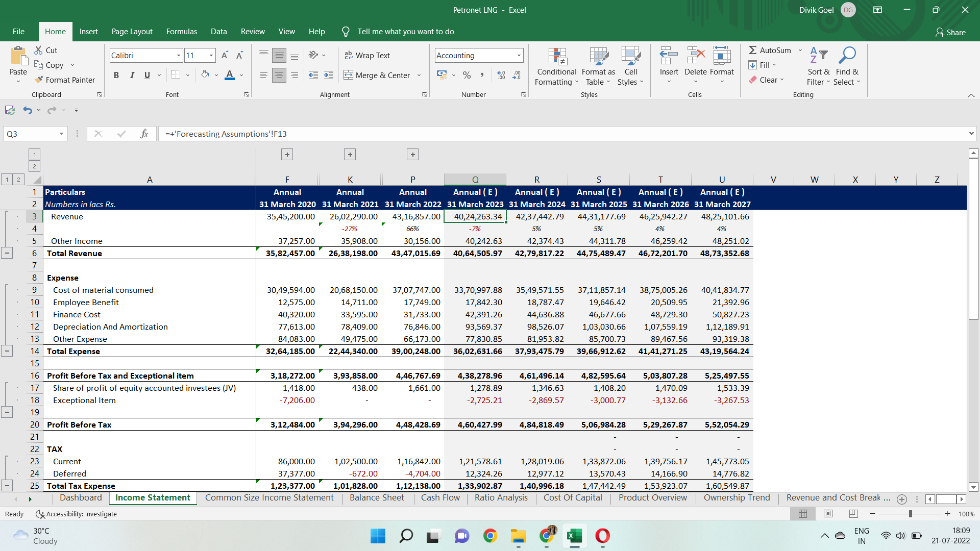980x551 pixels.
Task: Open the File menu
Action: tap(18, 32)
